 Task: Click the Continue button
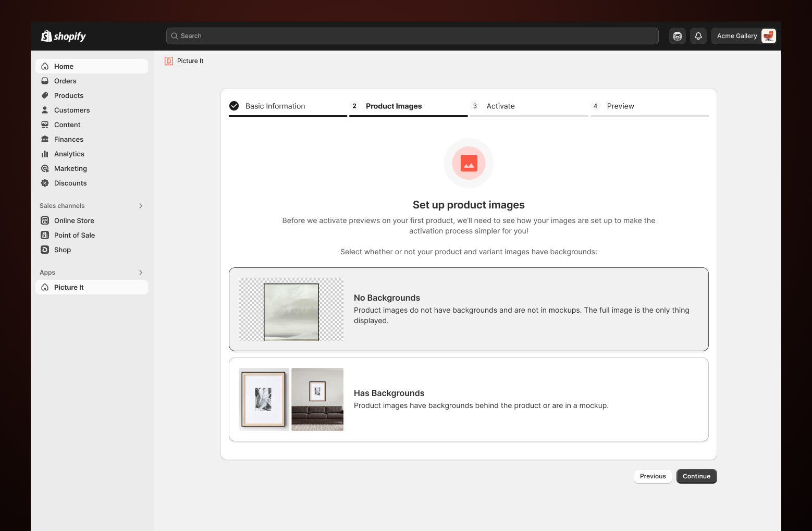pyautogui.click(x=696, y=476)
